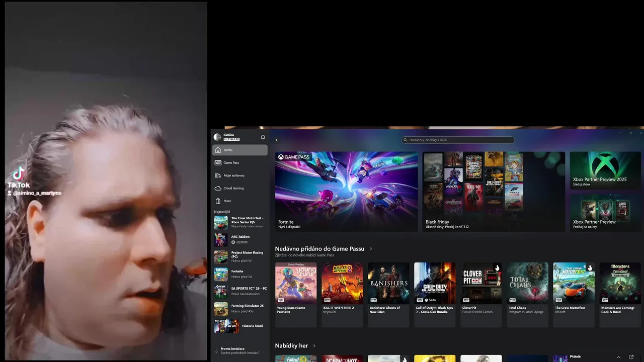The height and width of the screenshot is (362, 644).
Task: Open the Xbox Partner Preview Podívej se tile
Action: (605, 212)
